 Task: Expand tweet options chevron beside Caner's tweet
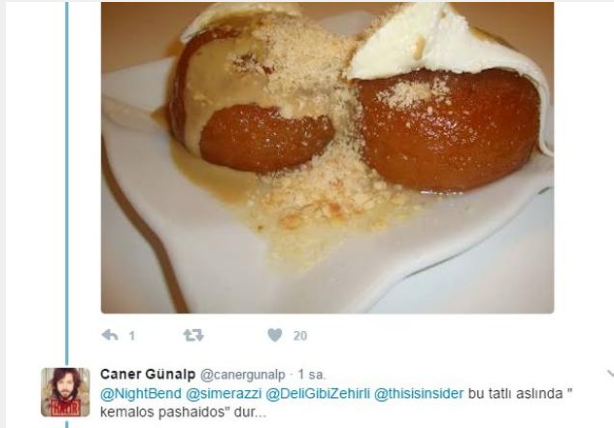click(x=610, y=374)
